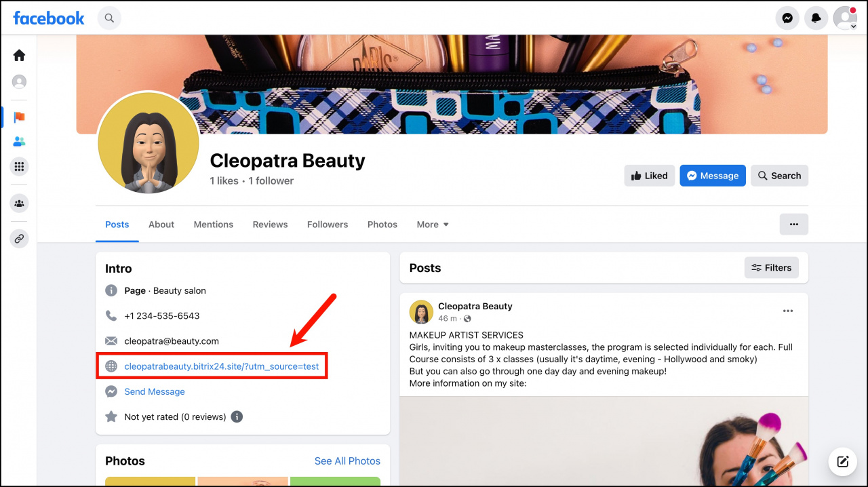
Task: Click the phone number +1 234-535-6543
Action: click(162, 316)
